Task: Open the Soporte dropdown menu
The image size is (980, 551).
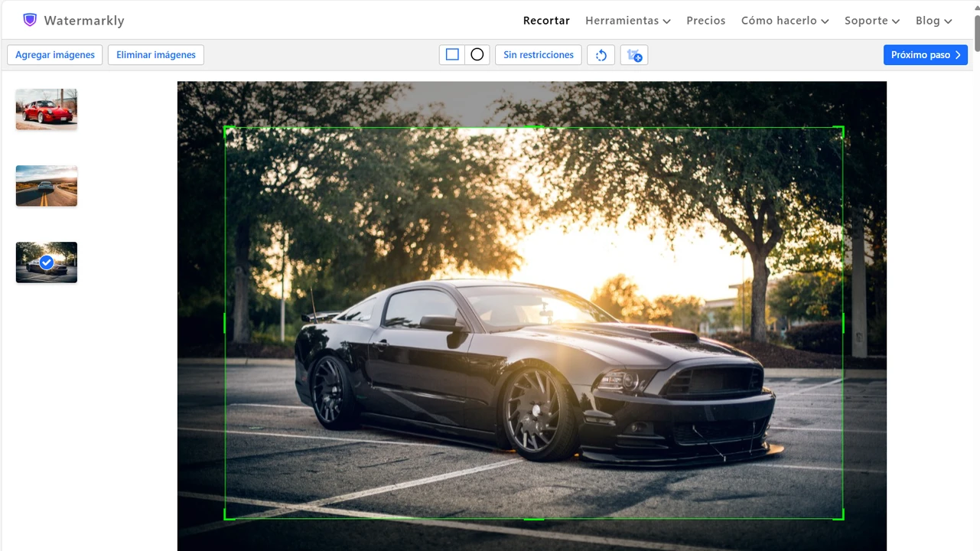Action: coord(871,21)
